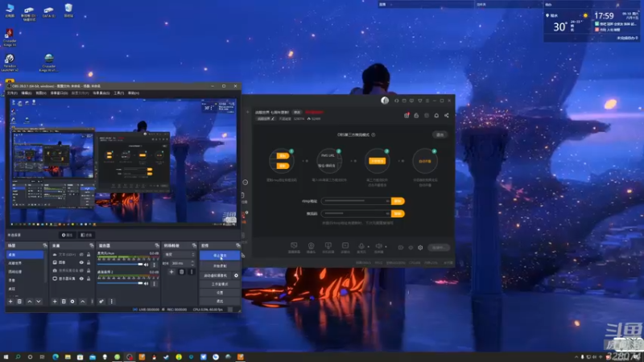Toggle visibility of the image source
Image resolution: width=644 pixels, height=362 pixels.
point(81,262)
